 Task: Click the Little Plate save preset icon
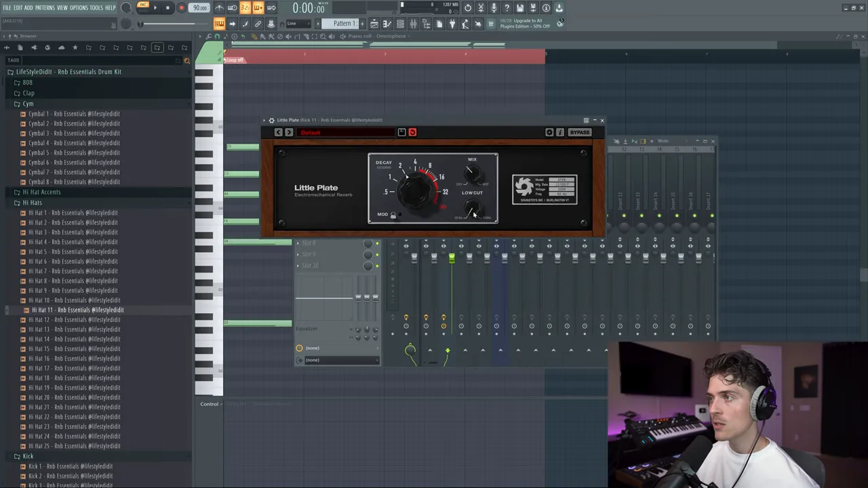[x=401, y=132]
